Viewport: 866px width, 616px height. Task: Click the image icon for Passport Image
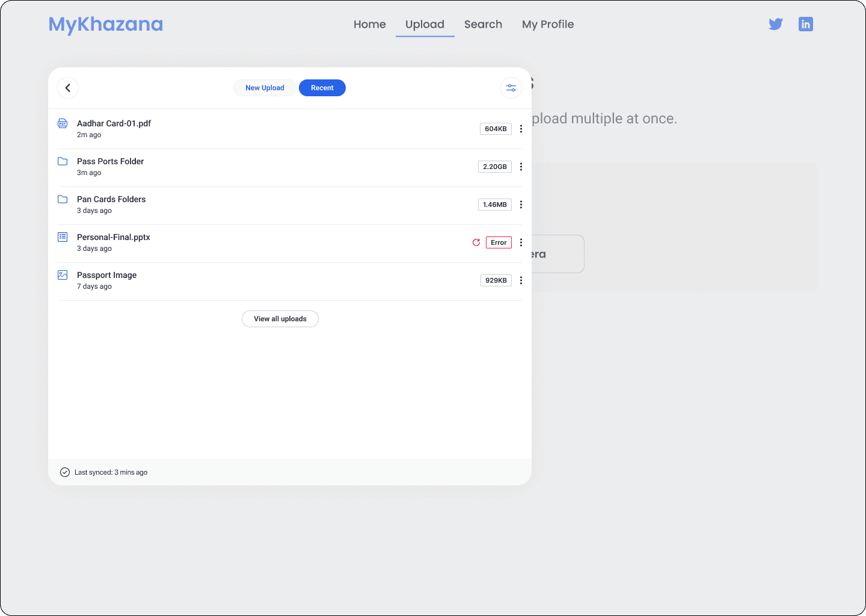coord(63,275)
